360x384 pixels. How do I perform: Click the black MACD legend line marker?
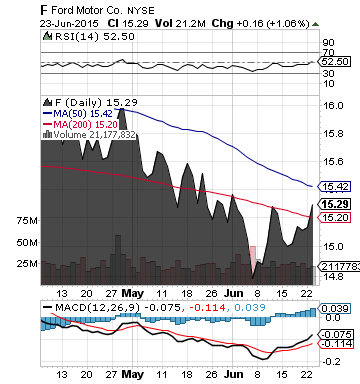[x=47, y=307]
